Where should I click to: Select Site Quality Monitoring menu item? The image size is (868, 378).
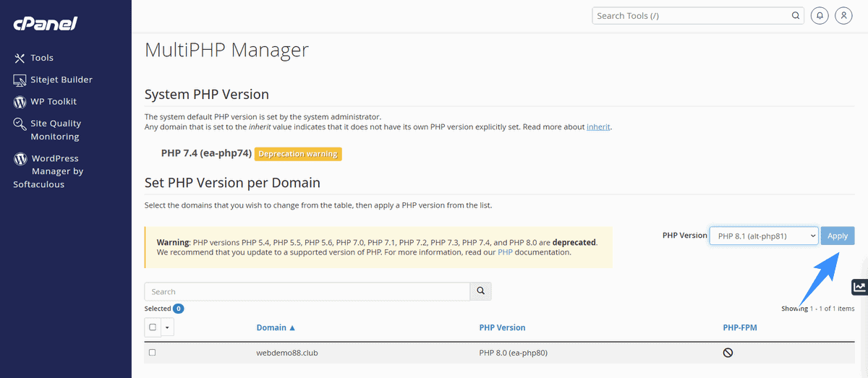click(56, 130)
